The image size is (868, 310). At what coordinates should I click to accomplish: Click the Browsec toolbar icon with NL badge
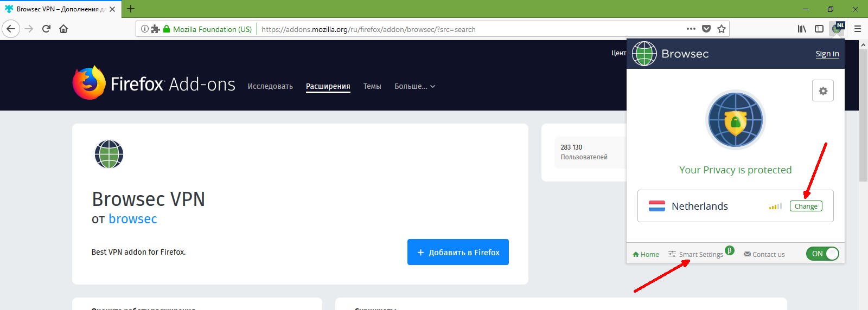(838, 29)
